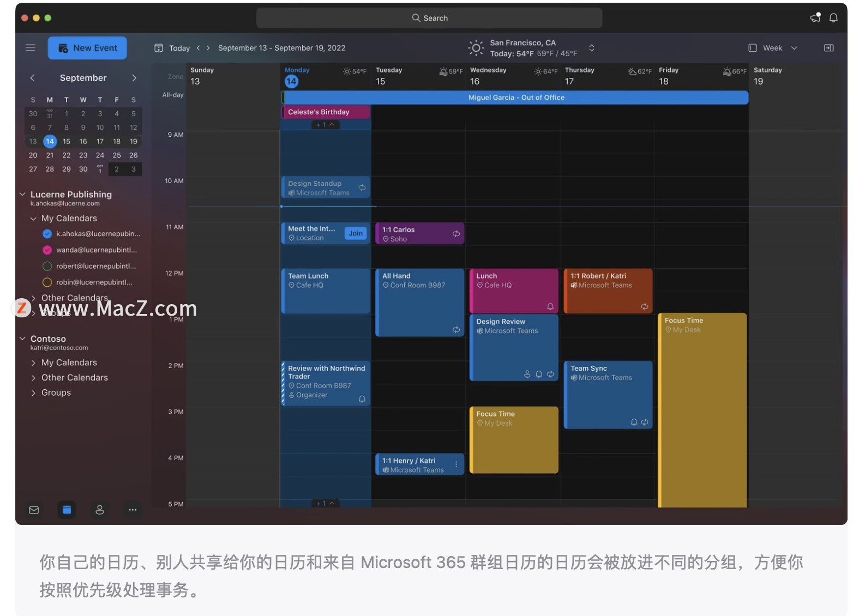Open Celeste's Birthday event

tap(326, 112)
